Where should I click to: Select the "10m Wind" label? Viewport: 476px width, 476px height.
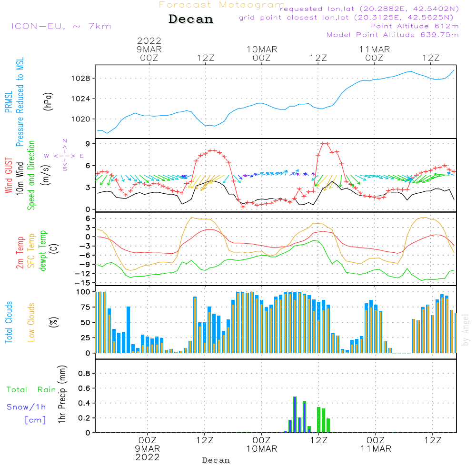(20, 178)
